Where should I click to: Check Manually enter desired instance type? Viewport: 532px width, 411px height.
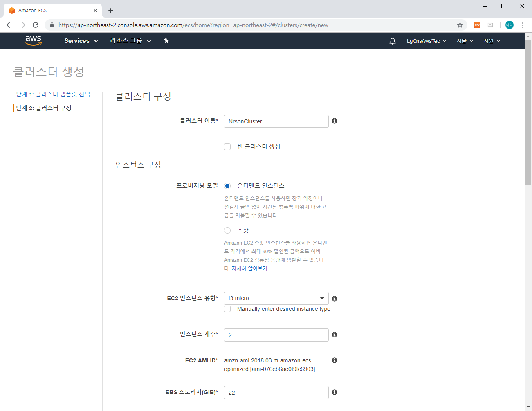coord(227,309)
